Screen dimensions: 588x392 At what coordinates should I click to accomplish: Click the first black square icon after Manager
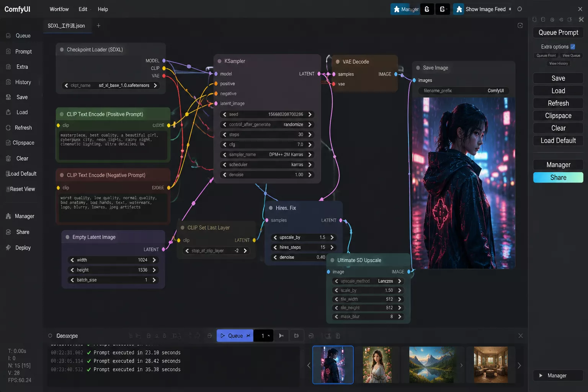[427, 9]
